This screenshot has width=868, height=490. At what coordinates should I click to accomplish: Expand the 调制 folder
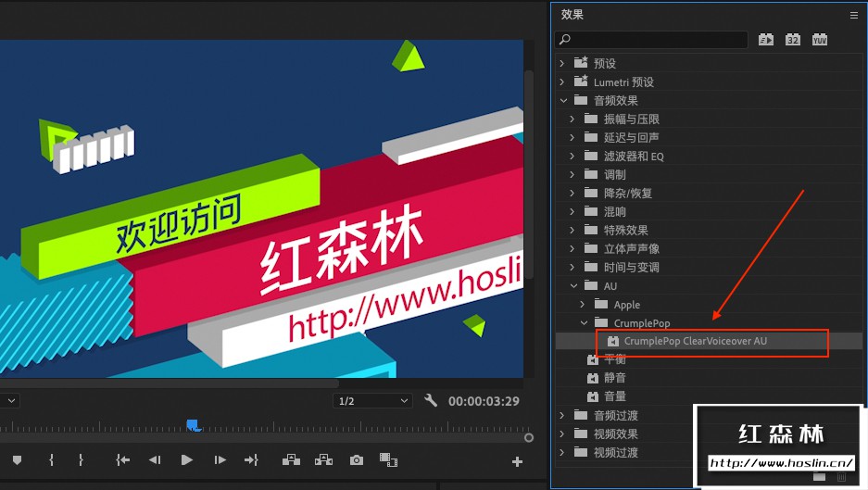click(572, 174)
